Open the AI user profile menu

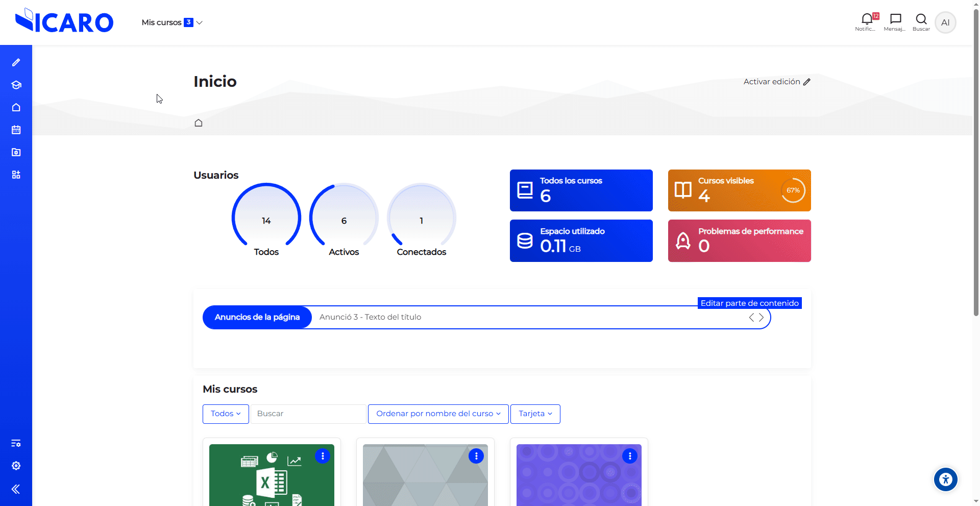coord(945,22)
